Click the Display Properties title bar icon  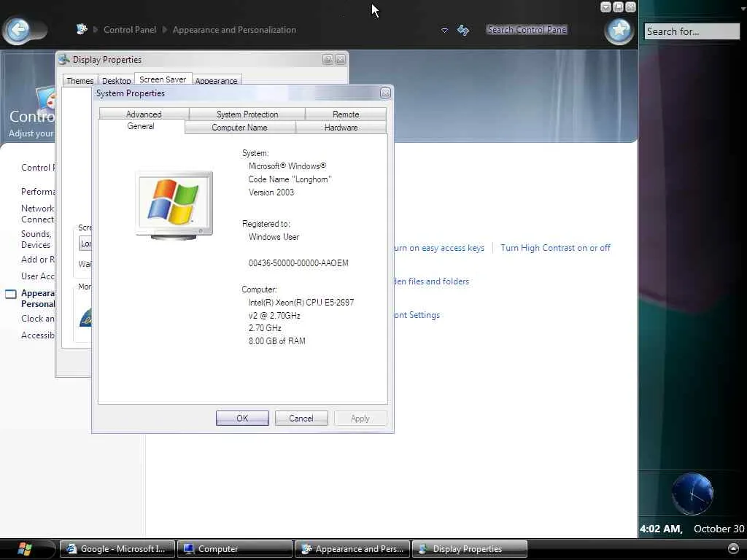64,60
